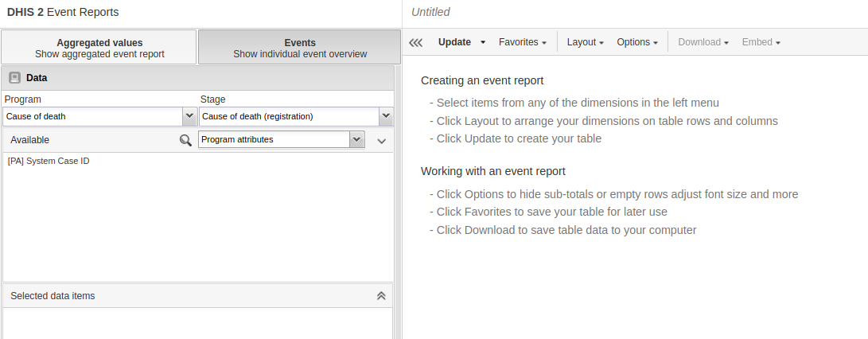Open the Update button's dropdown arrow
Viewport: 868px width, 339px height.
pyautogui.click(x=483, y=42)
